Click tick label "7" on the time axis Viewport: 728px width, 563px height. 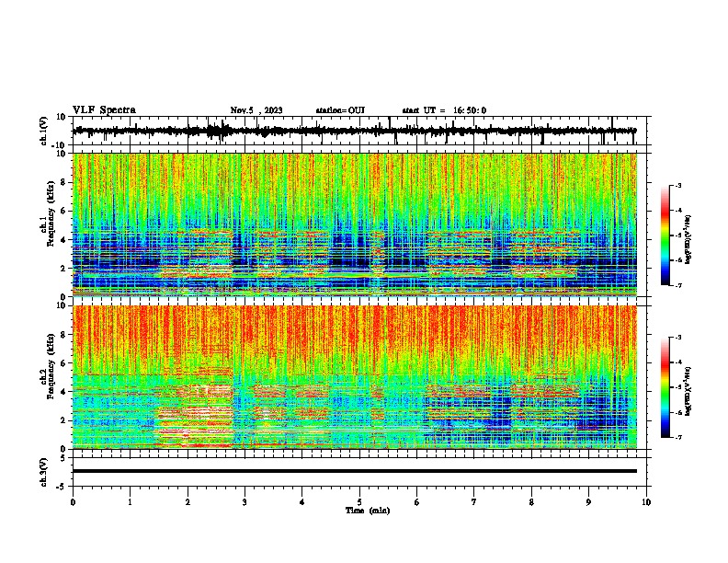(x=474, y=502)
